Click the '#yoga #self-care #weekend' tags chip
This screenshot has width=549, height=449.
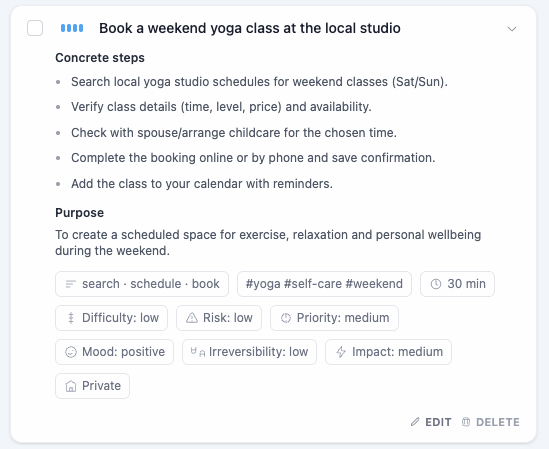click(x=324, y=284)
